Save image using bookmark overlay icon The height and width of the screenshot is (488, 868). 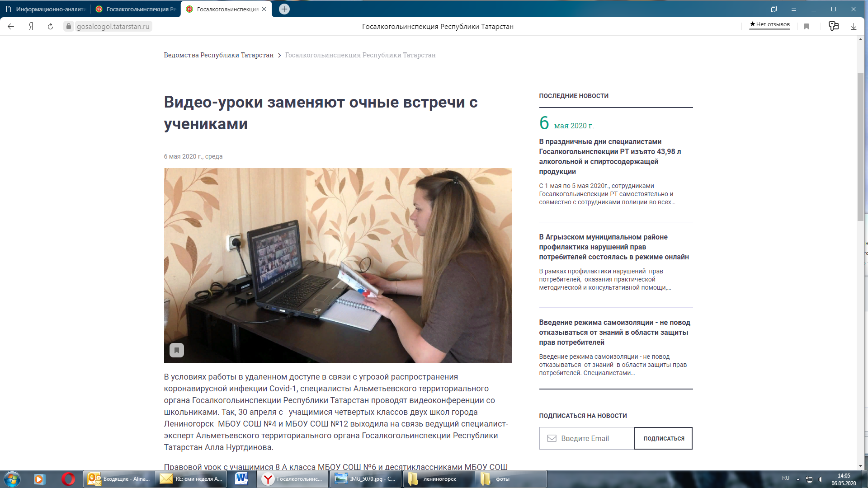(177, 350)
